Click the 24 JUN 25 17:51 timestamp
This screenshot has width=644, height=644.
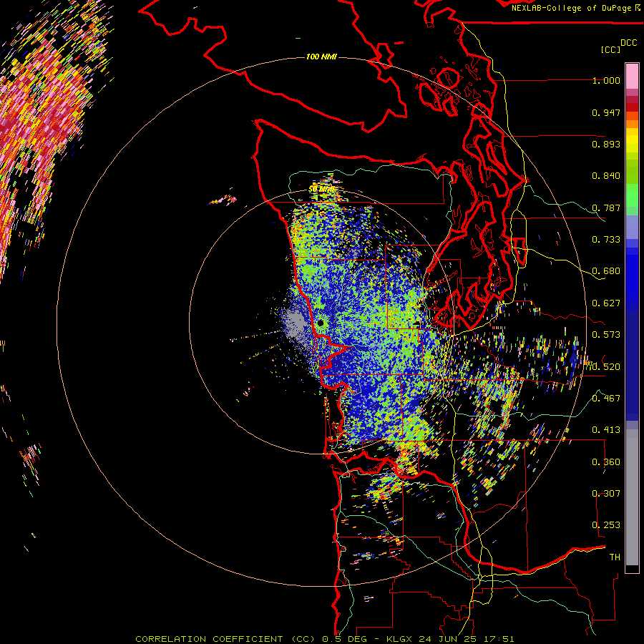(467, 639)
